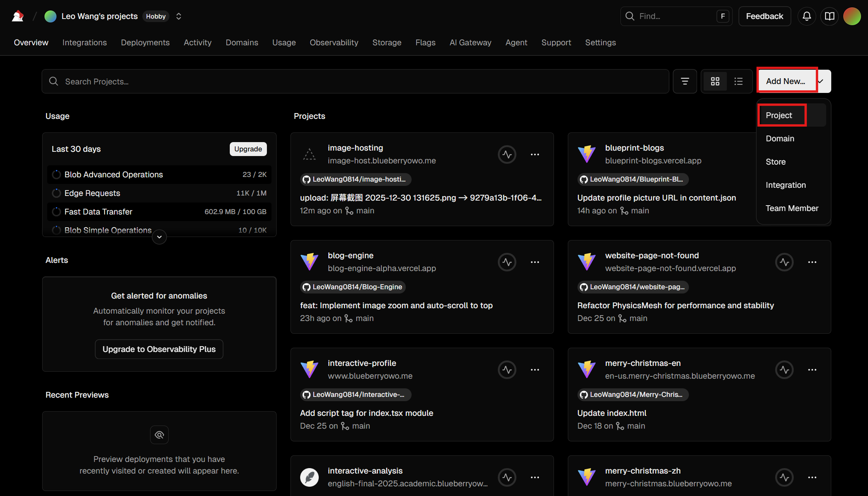
Task: Click the Search Projects input field
Action: click(193, 81)
